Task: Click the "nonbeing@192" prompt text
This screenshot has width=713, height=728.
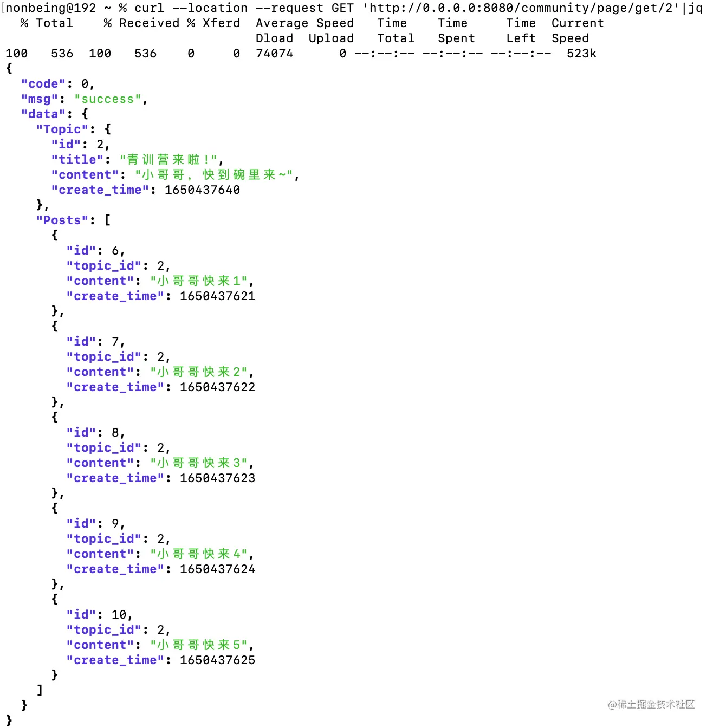Action: (51, 8)
